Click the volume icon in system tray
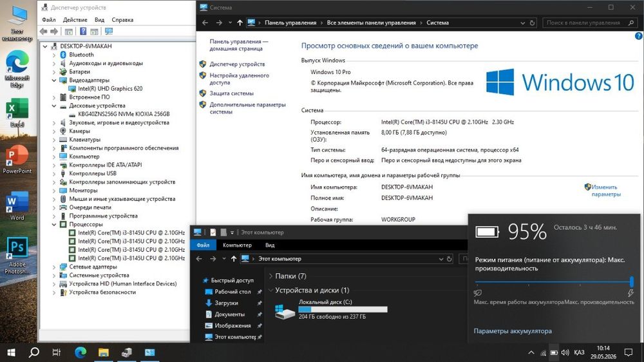 click(x=565, y=352)
